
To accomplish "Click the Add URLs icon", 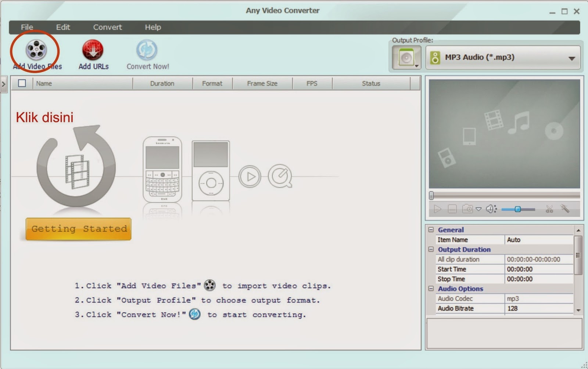I will coord(93,50).
